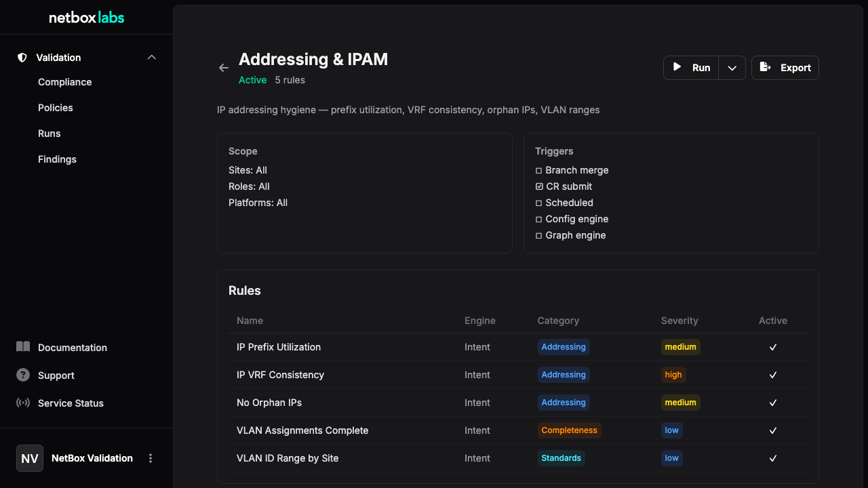The height and width of the screenshot is (488, 868).
Task: Go to Findings in the sidebar
Action: pyautogui.click(x=57, y=159)
